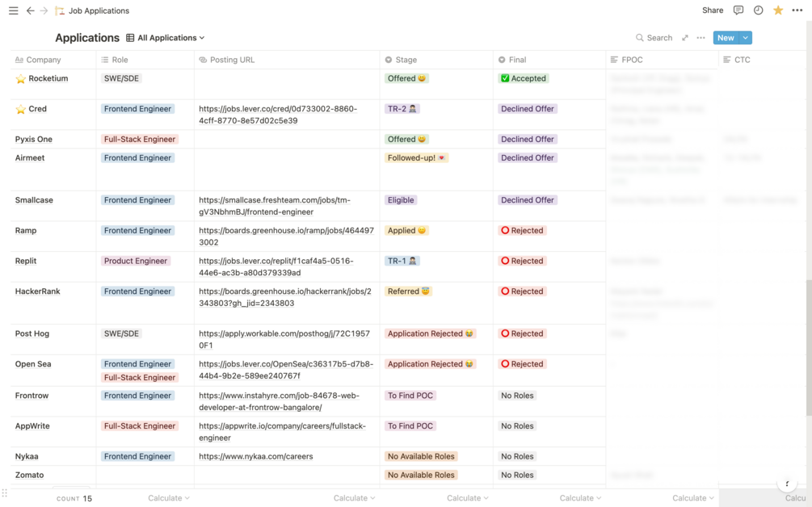Screen dimensions: 812x507
Task: Open the Smallcase freshteam posting link
Action: point(275,206)
